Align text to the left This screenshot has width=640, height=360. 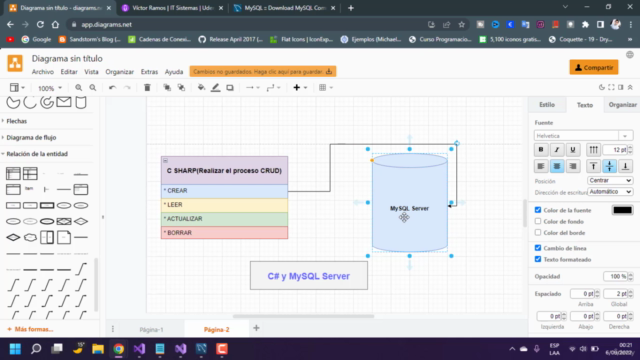541,166
